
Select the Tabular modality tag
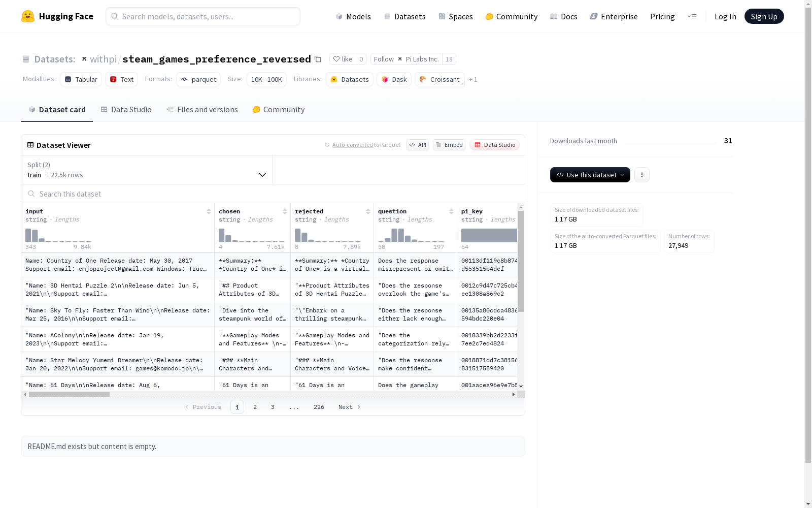tap(81, 79)
